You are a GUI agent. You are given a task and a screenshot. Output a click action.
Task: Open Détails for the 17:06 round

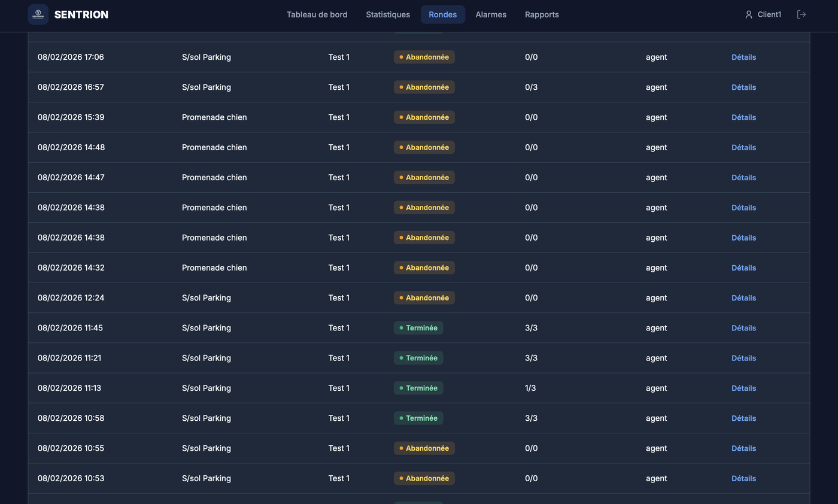[743, 57]
